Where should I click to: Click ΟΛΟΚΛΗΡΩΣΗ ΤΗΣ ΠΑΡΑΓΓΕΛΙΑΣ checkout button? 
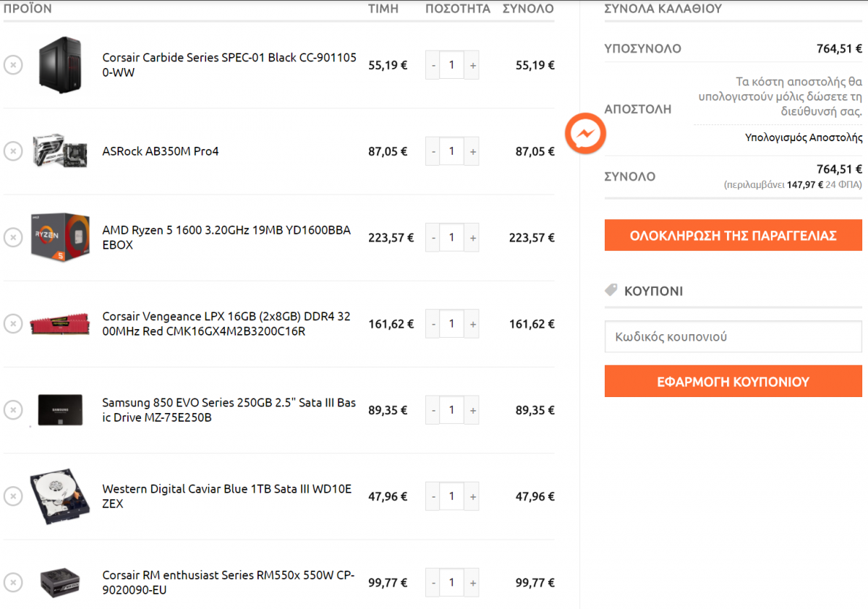pyautogui.click(x=733, y=236)
